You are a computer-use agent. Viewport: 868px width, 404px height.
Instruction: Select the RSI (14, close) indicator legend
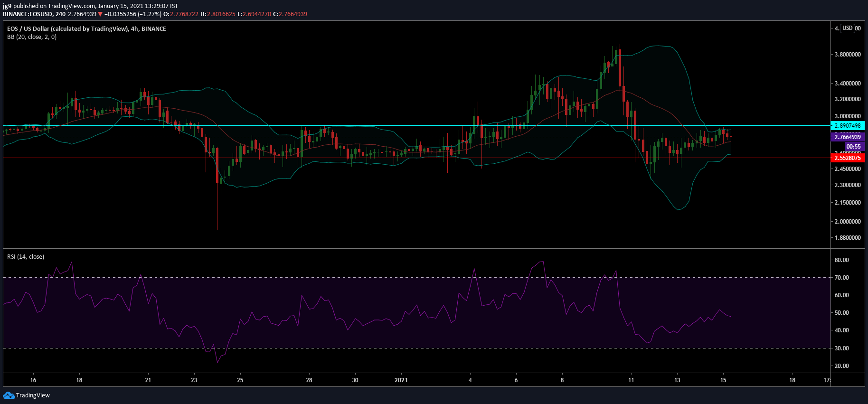[x=26, y=257]
